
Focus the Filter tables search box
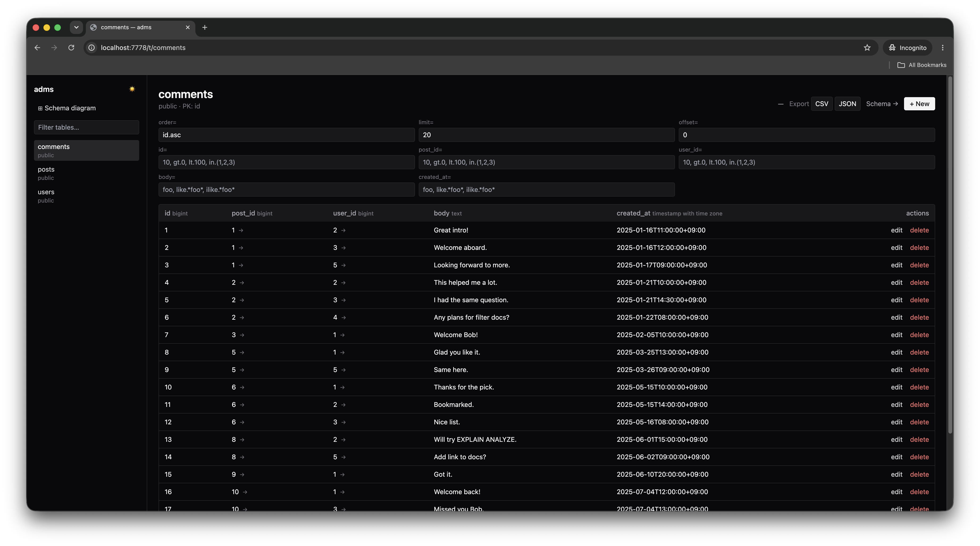click(x=86, y=127)
